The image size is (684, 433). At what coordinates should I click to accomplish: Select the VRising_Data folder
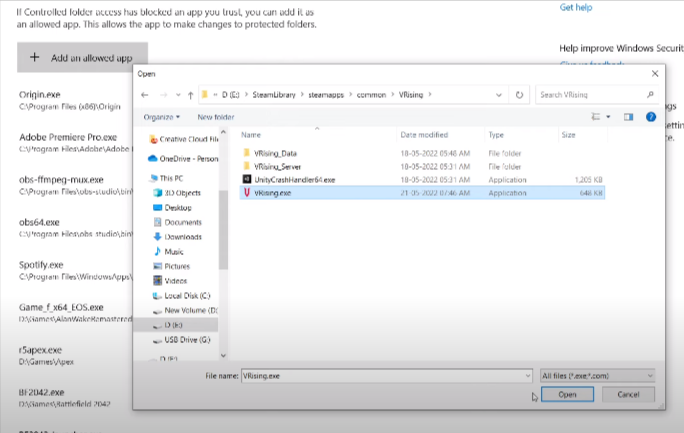(x=275, y=153)
